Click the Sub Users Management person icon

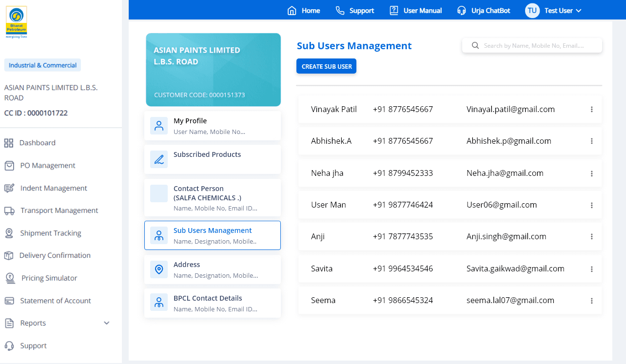tap(159, 235)
